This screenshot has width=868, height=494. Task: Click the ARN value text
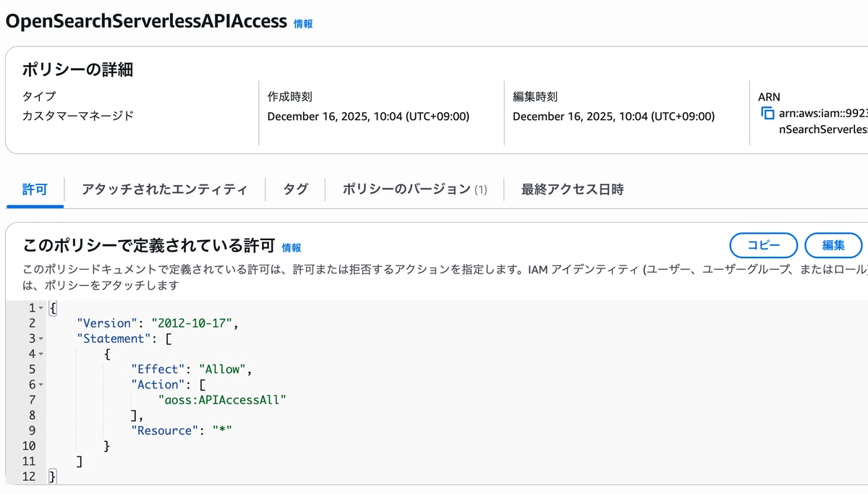(823, 121)
